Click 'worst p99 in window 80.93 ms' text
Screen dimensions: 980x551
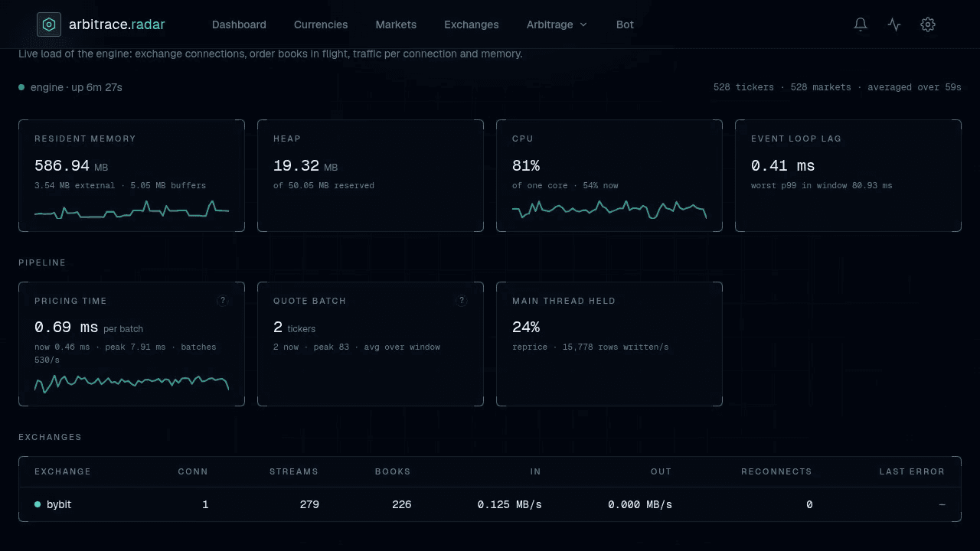tap(822, 185)
